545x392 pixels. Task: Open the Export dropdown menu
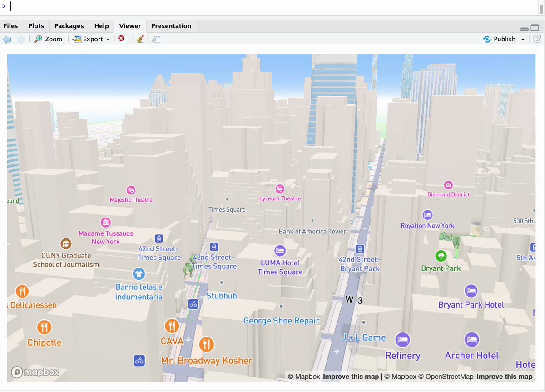click(x=91, y=39)
